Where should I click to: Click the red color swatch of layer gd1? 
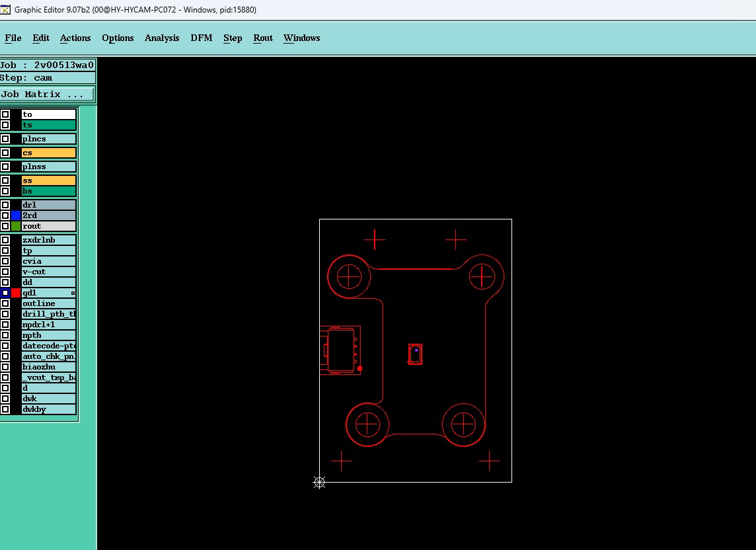pyautogui.click(x=16, y=293)
